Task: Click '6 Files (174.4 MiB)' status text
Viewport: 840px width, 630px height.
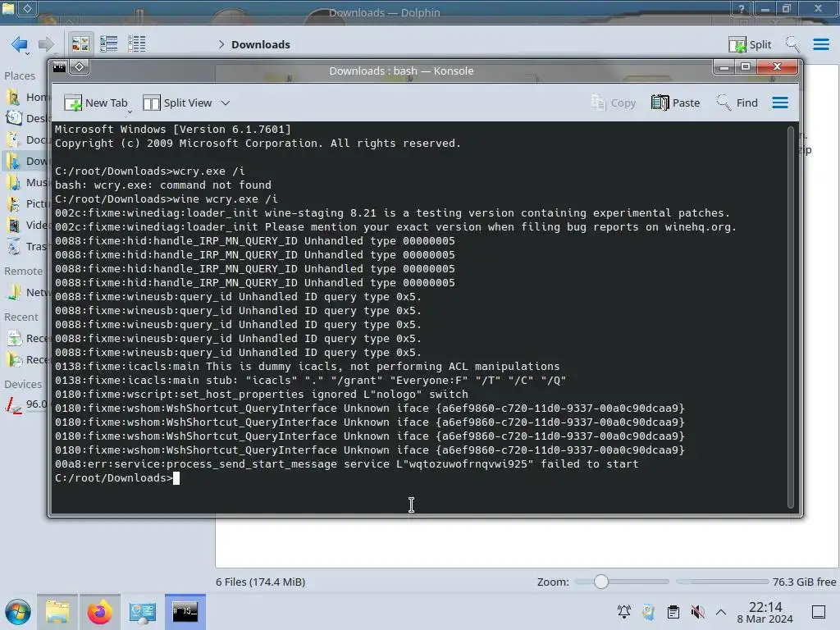Action: pos(260,582)
